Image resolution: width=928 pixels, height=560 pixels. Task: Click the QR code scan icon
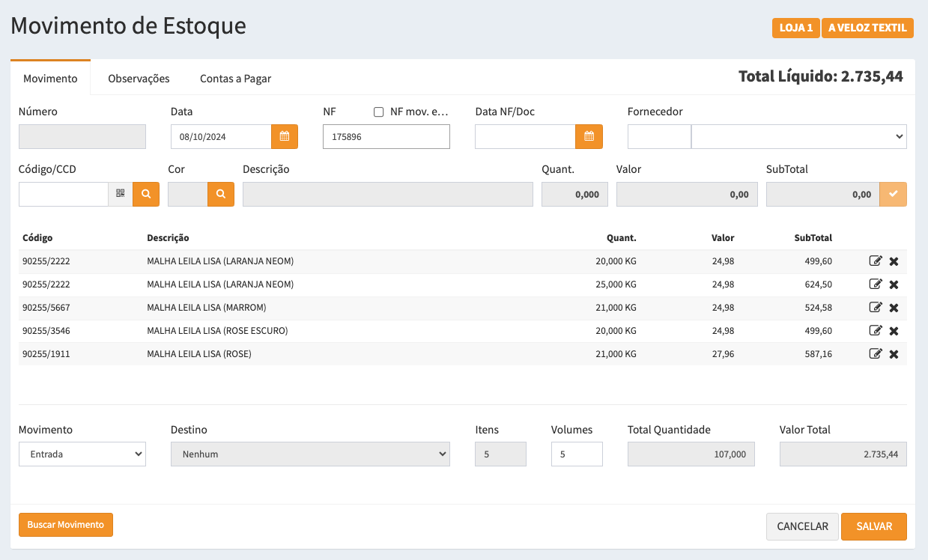click(121, 194)
